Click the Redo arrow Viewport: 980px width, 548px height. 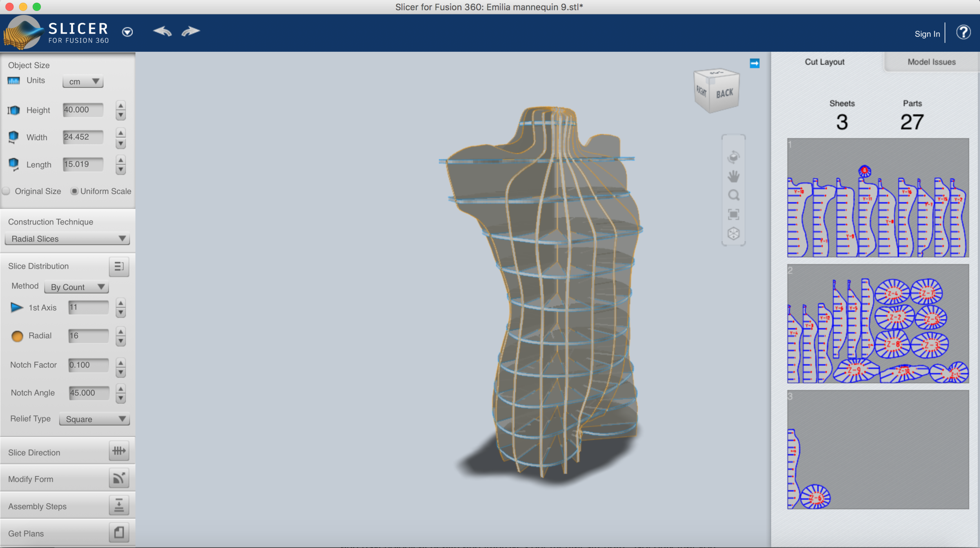click(191, 31)
